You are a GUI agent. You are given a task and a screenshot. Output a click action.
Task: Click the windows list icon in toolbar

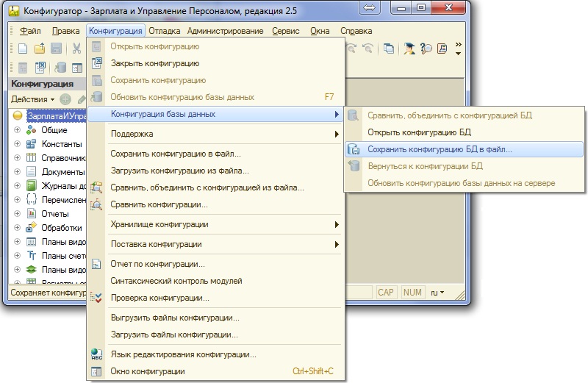(389, 49)
